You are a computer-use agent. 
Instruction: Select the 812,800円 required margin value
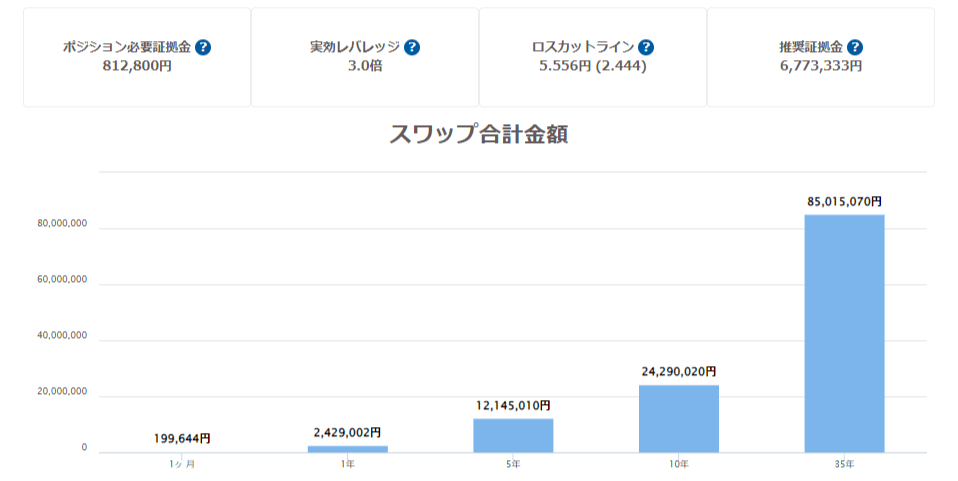pos(137,66)
